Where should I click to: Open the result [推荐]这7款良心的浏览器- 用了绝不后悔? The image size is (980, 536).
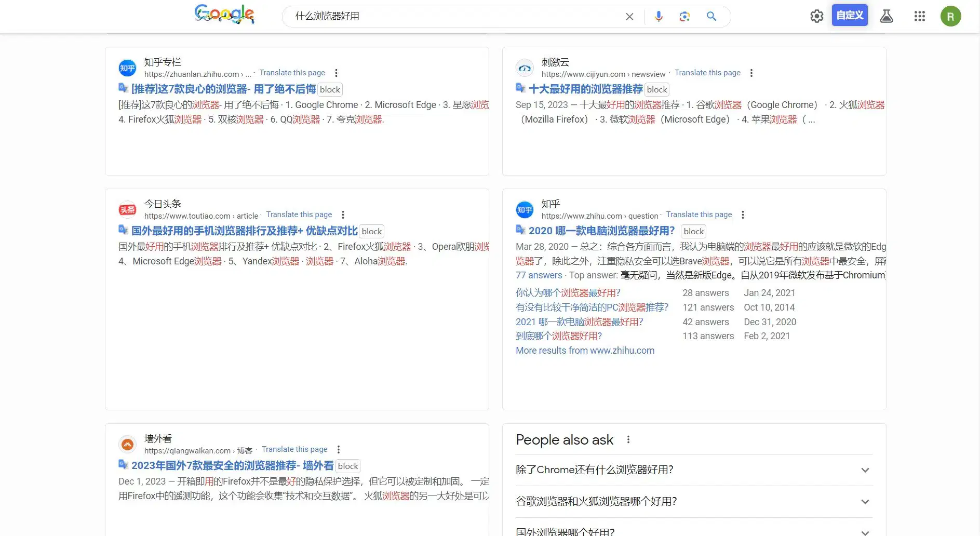pyautogui.click(x=223, y=89)
